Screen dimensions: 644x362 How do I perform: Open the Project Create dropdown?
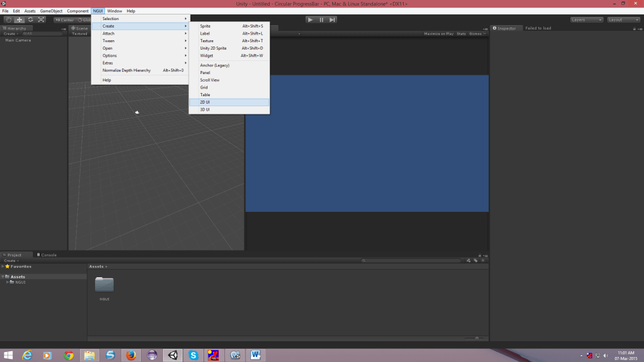11,261
